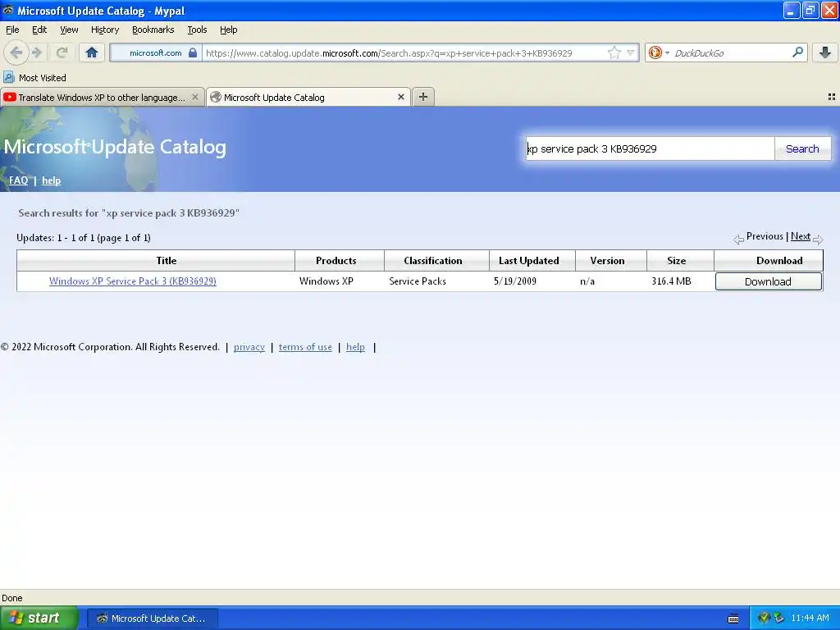Focus the DuckDuckGo search field
Viewport: 840px width, 630px height.
point(731,53)
